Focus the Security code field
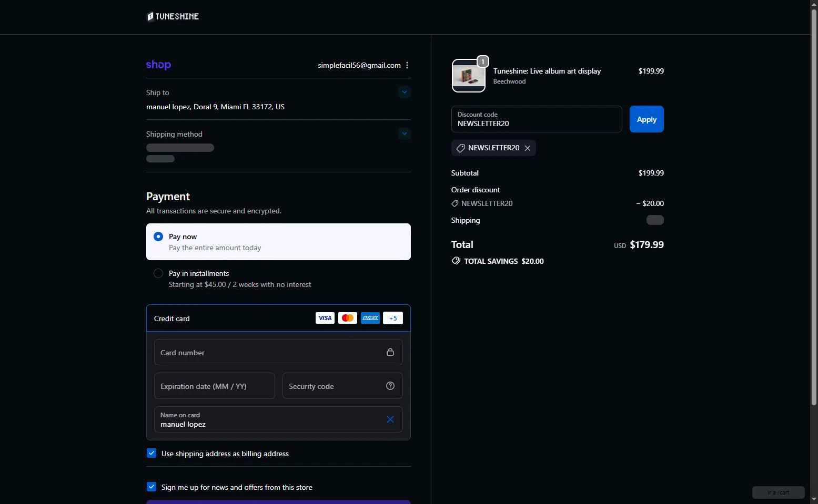Image resolution: width=818 pixels, height=504 pixels. coord(342,386)
